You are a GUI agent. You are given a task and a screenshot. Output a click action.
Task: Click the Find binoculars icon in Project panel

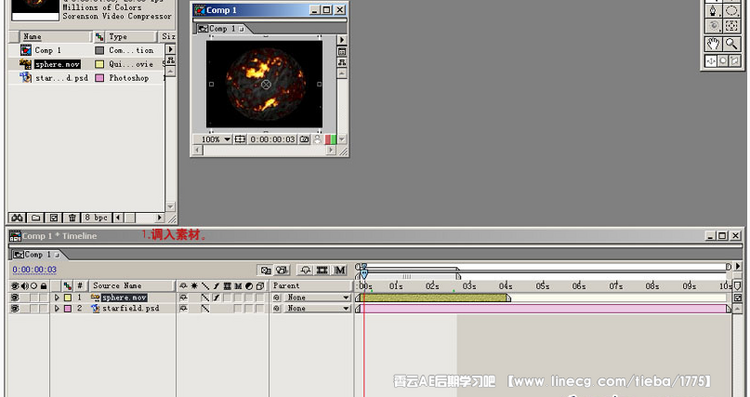17,218
